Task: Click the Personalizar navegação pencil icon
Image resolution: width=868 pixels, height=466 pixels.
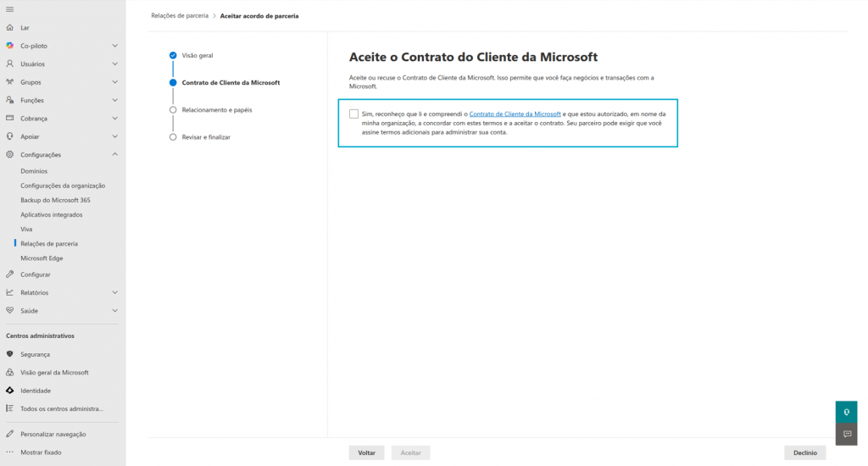Action: point(10,434)
